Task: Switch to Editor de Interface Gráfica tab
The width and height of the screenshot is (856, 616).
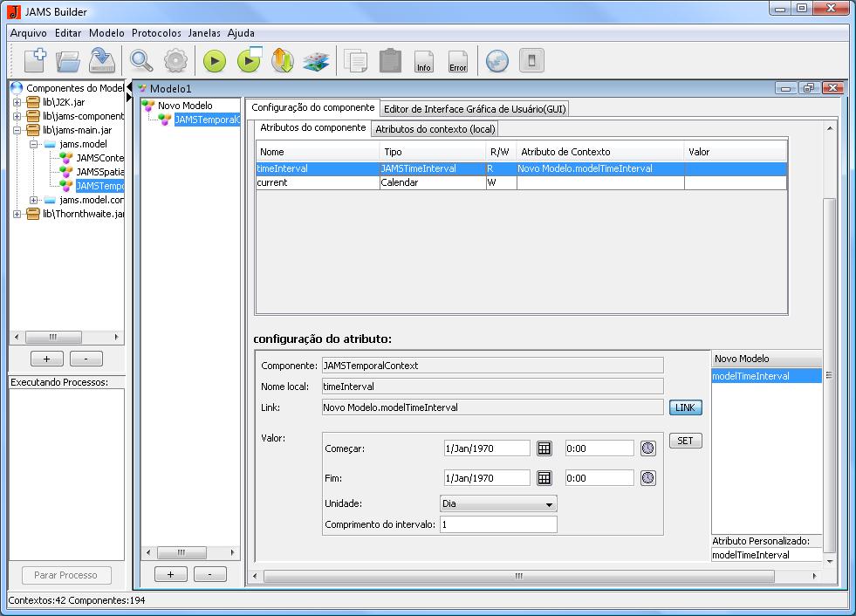Action: coord(475,108)
